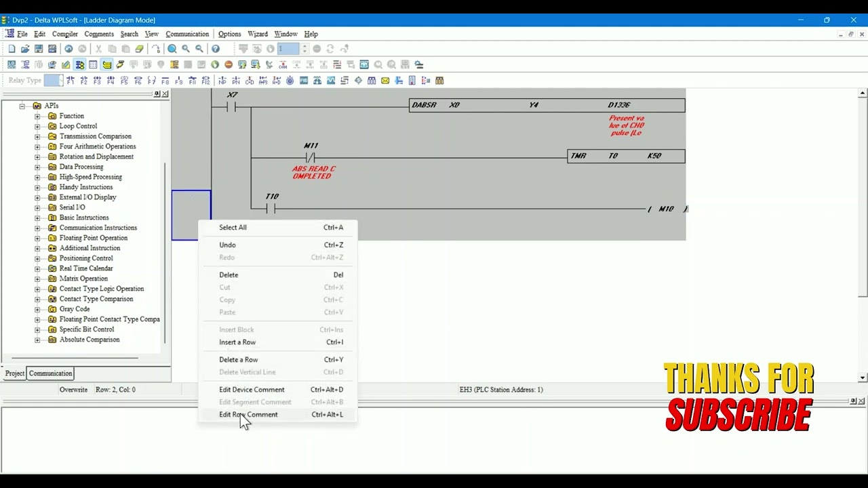
Task: Click the stepper arrows beside number field
Action: pyautogui.click(x=304, y=49)
